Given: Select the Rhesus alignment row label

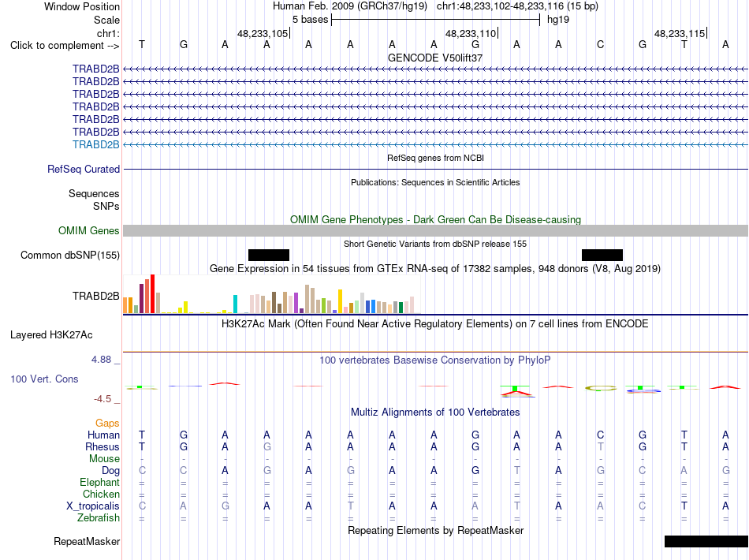Looking at the screenshot, I should click(x=102, y=446).
